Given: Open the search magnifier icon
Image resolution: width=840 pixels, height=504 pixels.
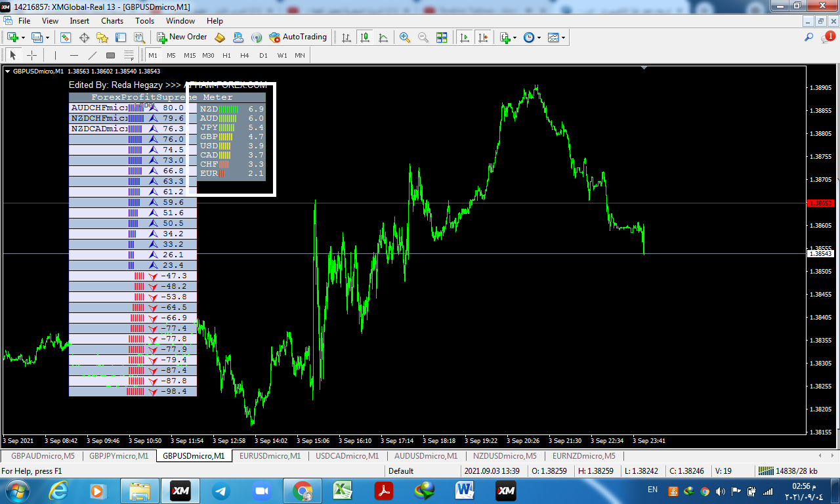Looking at the screenshot, I should point(809,37).
